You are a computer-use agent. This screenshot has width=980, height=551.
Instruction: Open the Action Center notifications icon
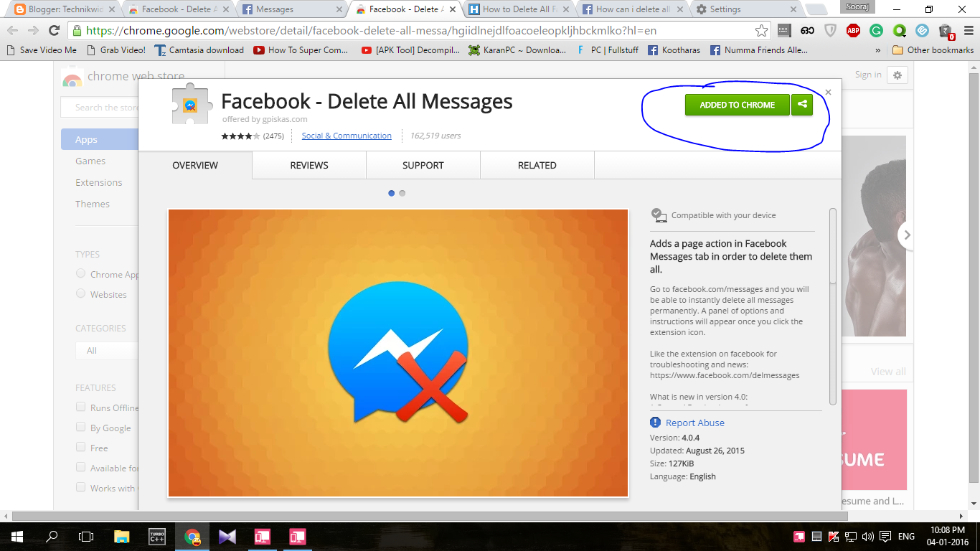(x=885, y=536)
